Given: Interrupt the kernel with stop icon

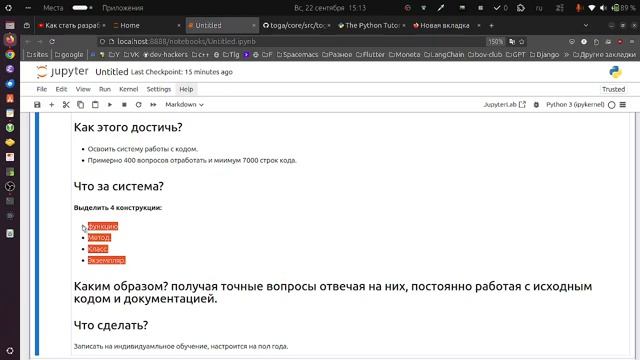Looking at the screenshot, I should [124, 105].
